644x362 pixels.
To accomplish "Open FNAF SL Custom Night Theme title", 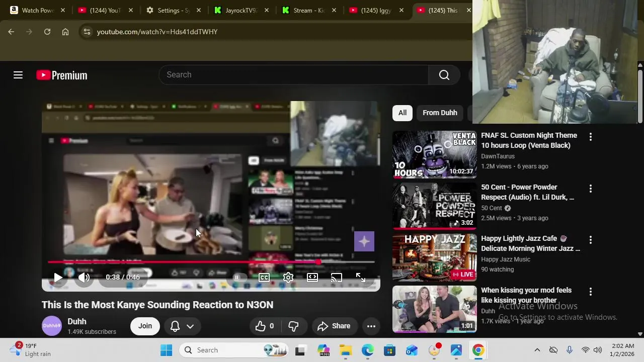I will [529, 140].
